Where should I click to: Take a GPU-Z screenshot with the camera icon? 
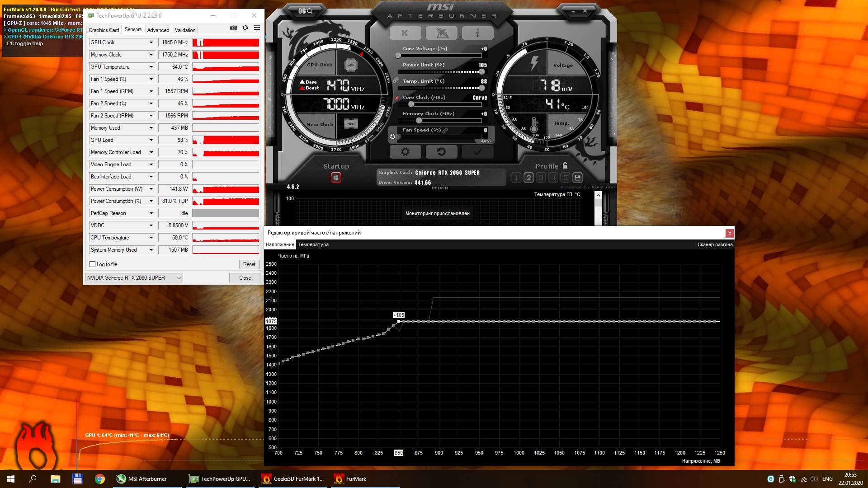point(233,28)
